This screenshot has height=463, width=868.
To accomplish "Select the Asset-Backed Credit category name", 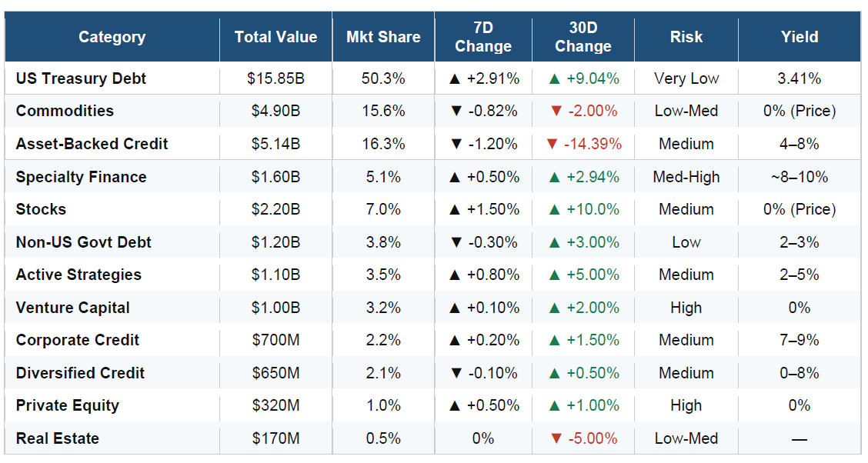I will [x=92, y=144].
